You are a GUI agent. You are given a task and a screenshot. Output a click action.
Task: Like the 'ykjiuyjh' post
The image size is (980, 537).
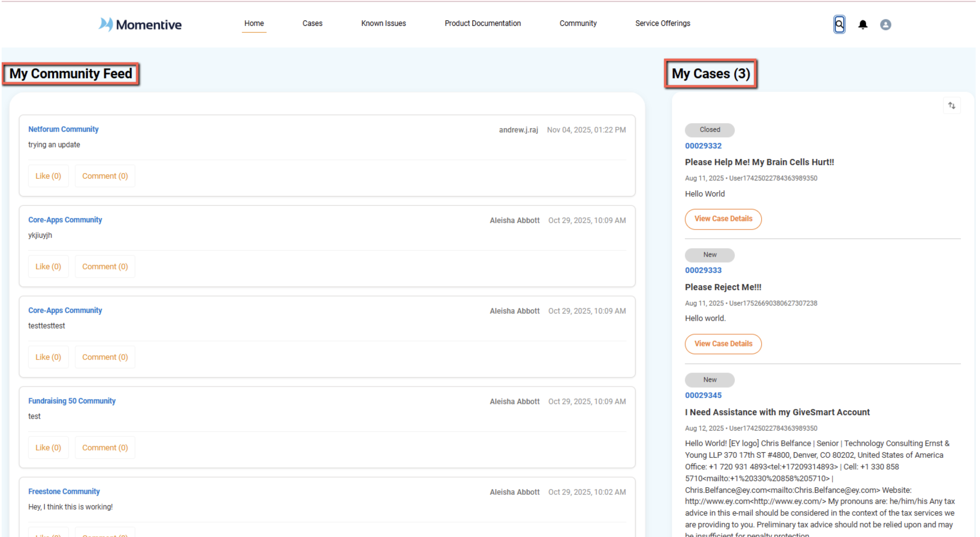pyautogui.click(x=48, y=267)
